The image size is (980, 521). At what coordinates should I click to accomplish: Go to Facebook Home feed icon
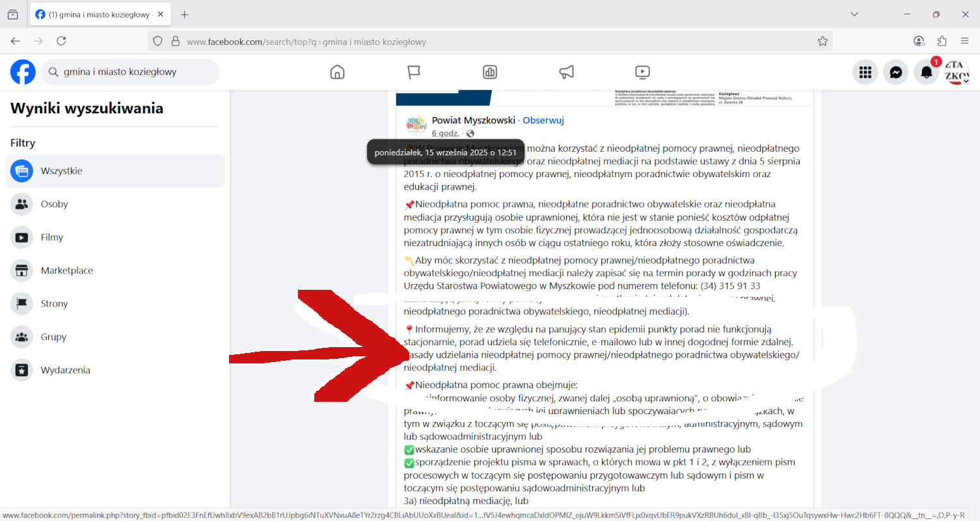coord(337,72)
